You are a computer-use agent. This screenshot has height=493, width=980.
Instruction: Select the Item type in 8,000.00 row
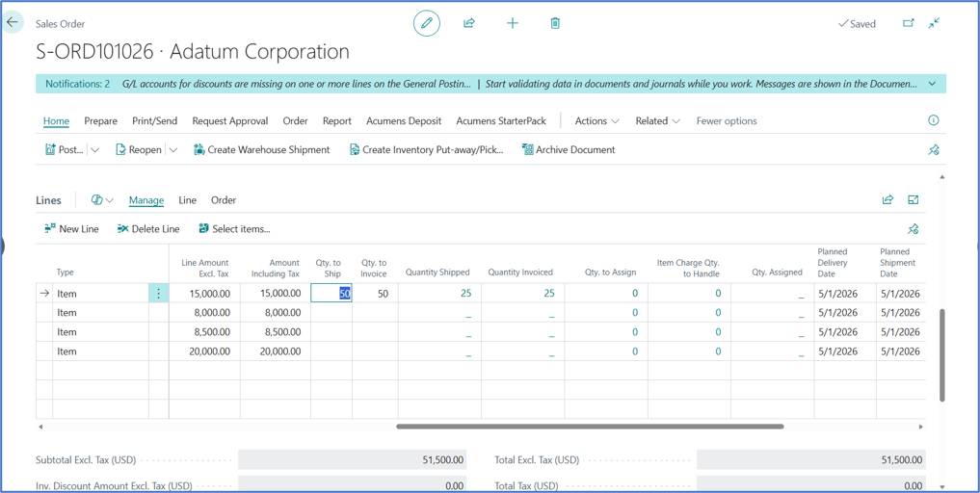pyautogui.click(x=100, y=312)
